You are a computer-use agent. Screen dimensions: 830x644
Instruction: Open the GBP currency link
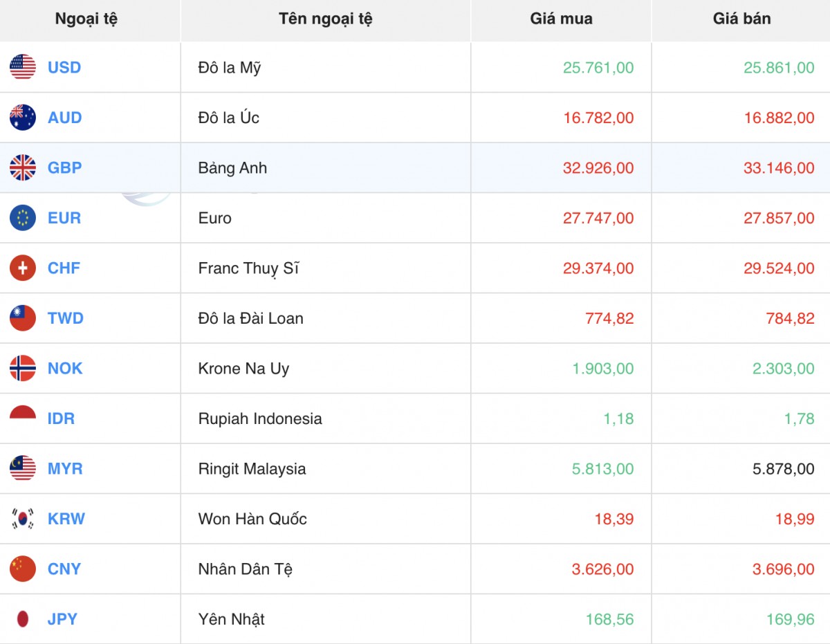[x=64, y=167]
